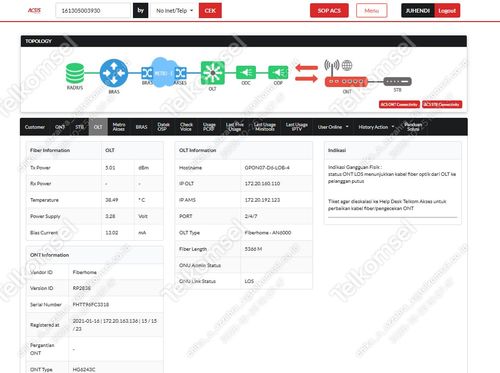Screen dimensions: 500x373
Task: Click the RADIUS database icon in topology
Action: click(x=75, y=73)
